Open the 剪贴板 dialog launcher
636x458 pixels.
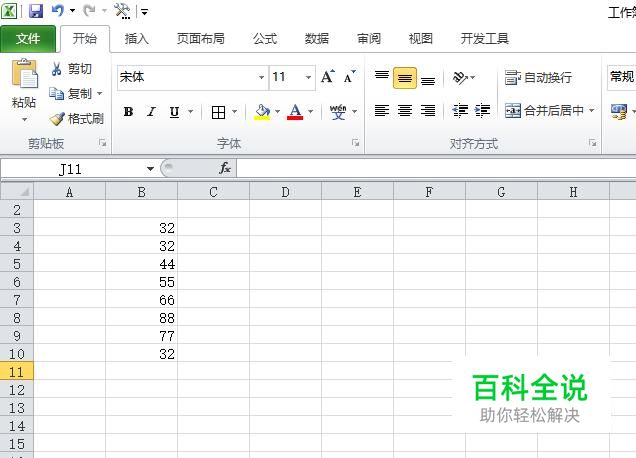pos(102,143)
